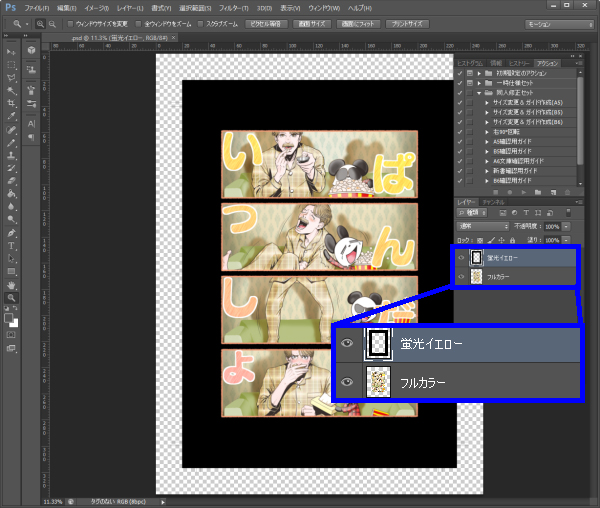Open the イメージ menu

click(x=96, y=8)
